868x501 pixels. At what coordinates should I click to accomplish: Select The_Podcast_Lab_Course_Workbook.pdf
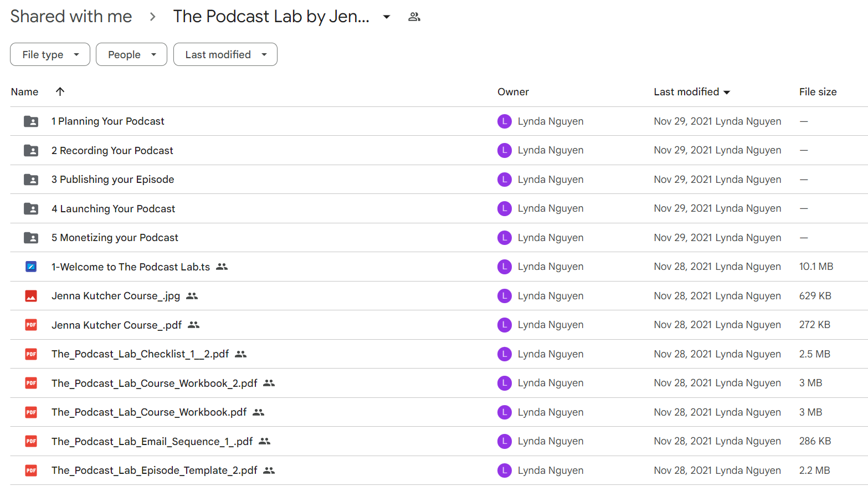[149, 412]
